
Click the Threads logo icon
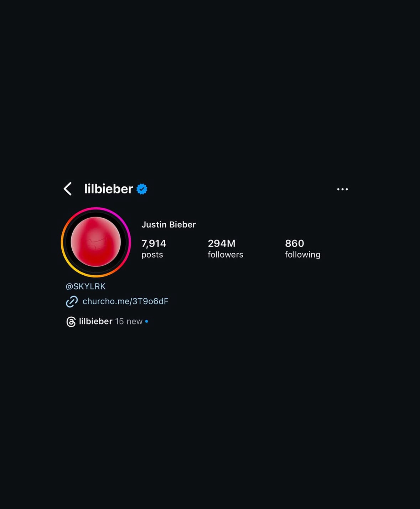pyautogui.click(x=71, y=322)
